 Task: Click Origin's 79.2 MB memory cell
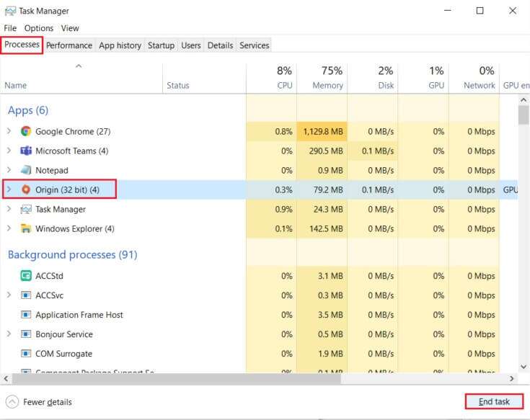tap(322, 189)
